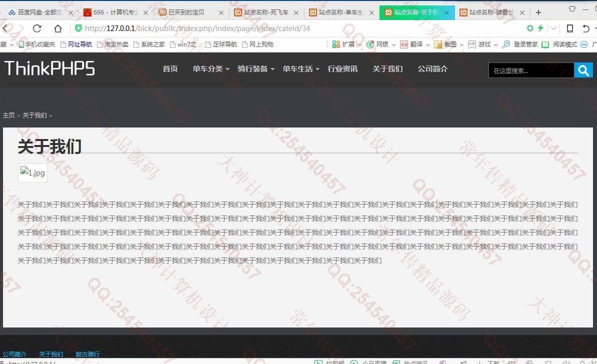The width and height of the screenshot is (597, 364).
Task: Open the 关于我们 footer link
Action: point(51,354)
